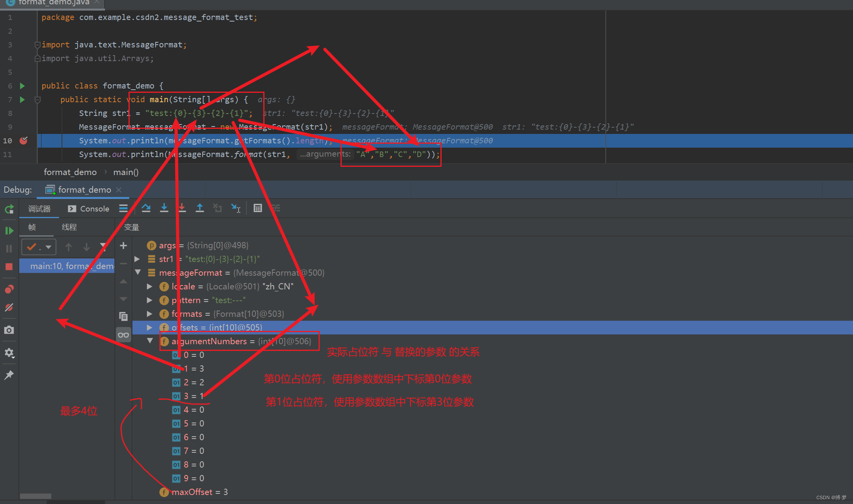Screen dimensions: 853x504
Task: Close the format_demo debug session tab
Action: pos(119,190)
